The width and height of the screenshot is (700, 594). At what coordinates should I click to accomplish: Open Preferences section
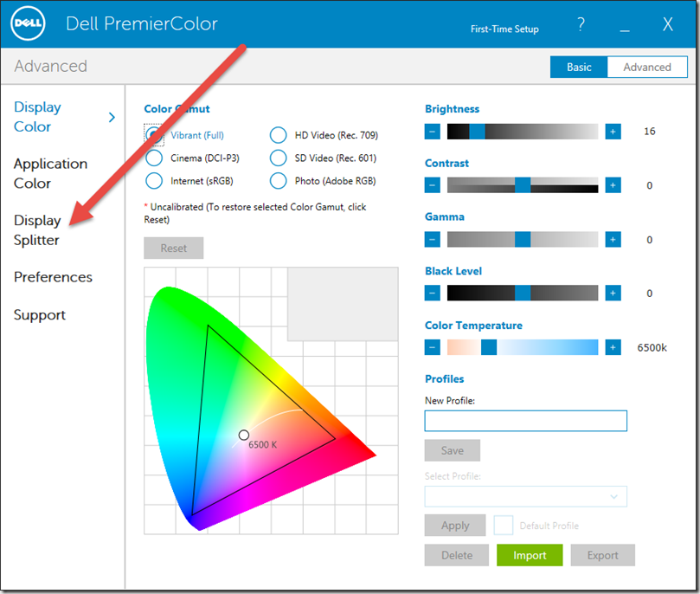pyautogui.click(x=53, y=277)
